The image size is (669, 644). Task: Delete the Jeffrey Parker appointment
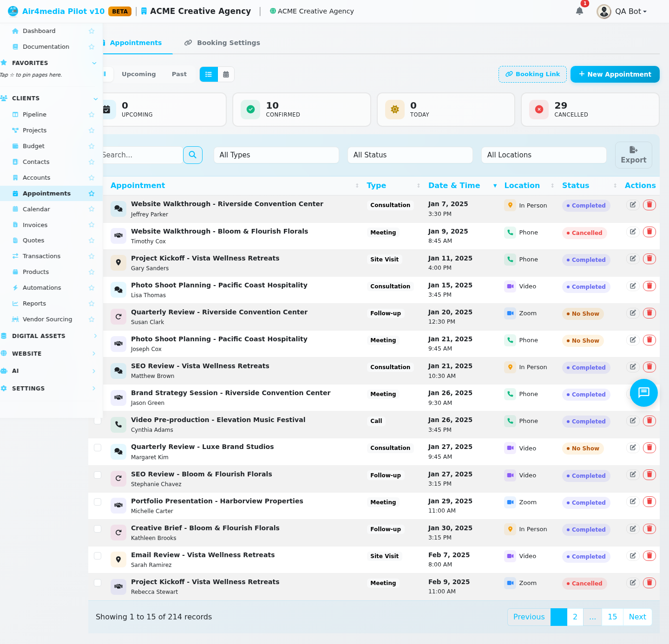pos(649,205)
